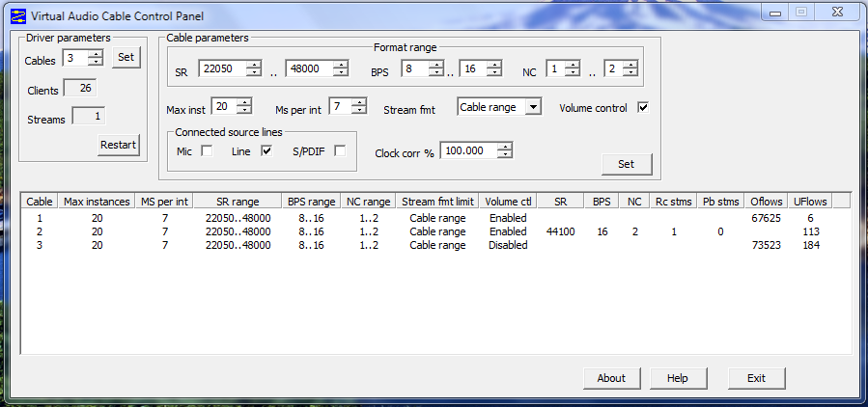The image size is (868, 407).
Task: Click the Clock corr % 100.000 field
Action: (x=469, y=150)
